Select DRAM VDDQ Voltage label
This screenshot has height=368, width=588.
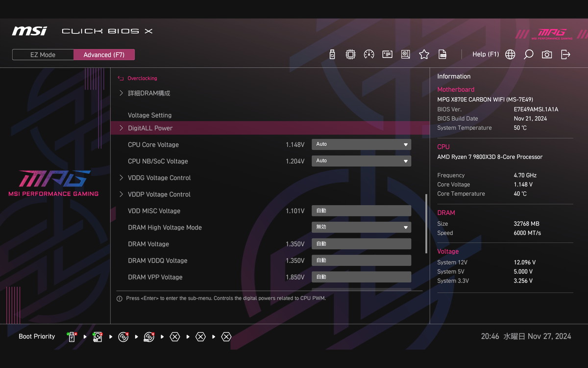point(158,261)
